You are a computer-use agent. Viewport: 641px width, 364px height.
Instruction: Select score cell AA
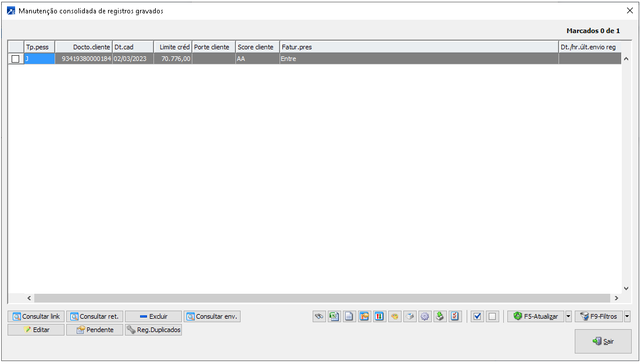[x=257, y=59]
